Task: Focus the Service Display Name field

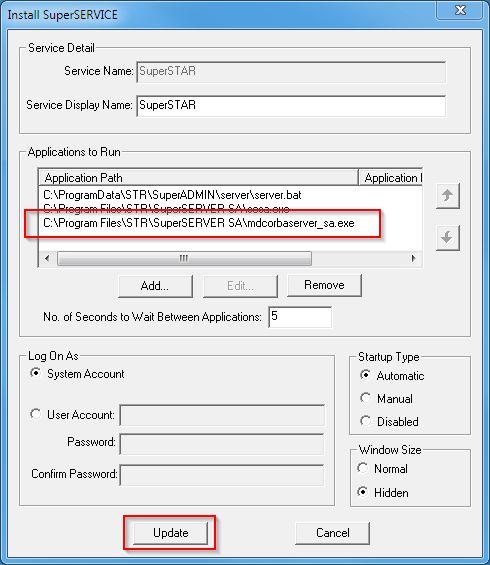Action: (x=291, y=106)
